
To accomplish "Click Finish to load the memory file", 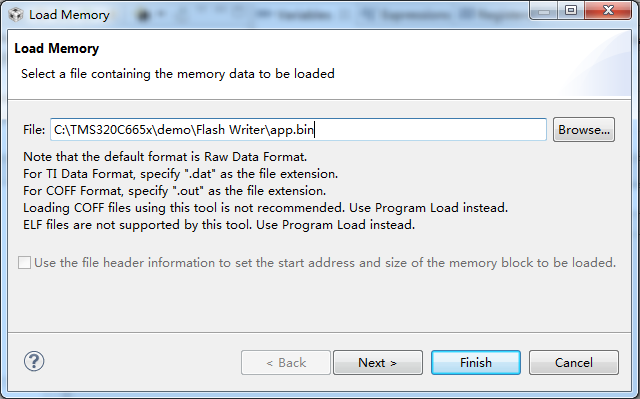I will pos(476,362).
